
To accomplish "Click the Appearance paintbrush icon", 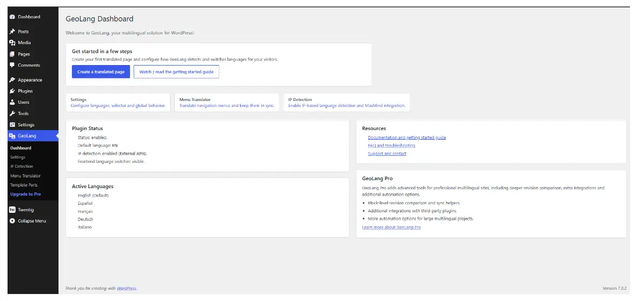I will [12, 80].
